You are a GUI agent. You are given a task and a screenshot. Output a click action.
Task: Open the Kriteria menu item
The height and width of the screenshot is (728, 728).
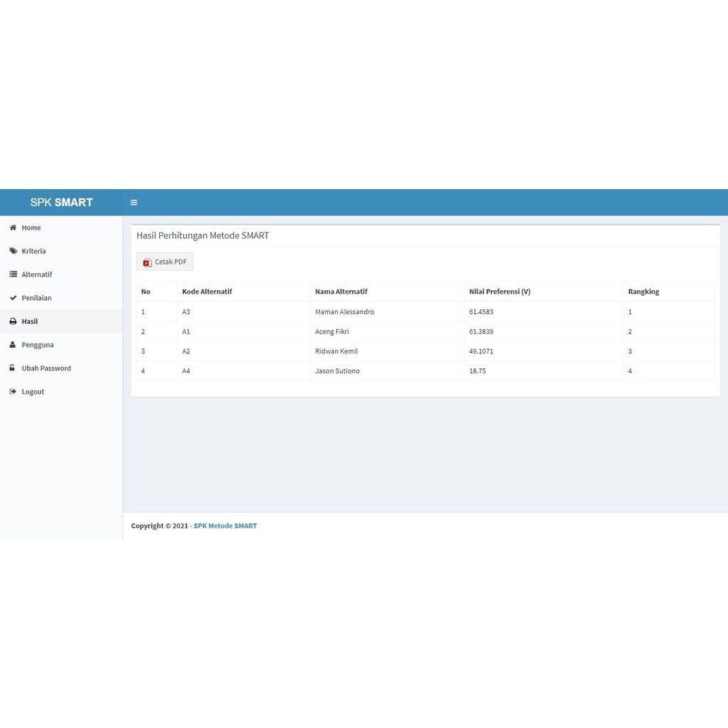click(33, 251)
